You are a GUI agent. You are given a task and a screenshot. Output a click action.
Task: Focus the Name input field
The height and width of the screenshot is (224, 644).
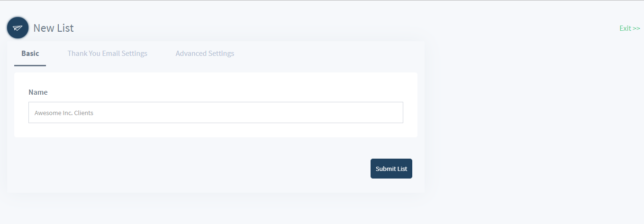click(216, 113)
